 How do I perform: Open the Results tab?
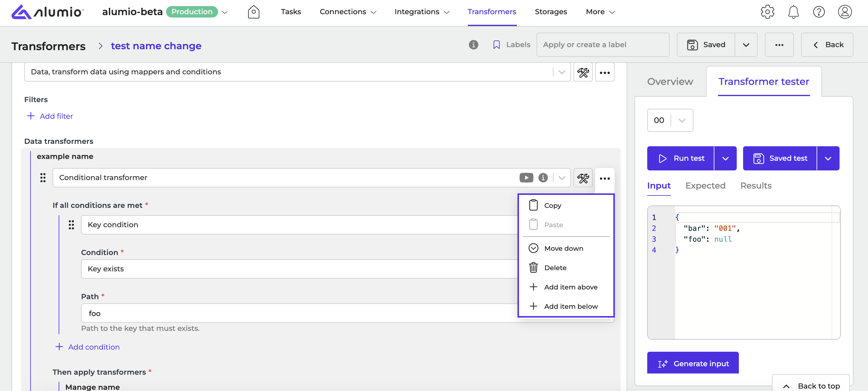point(756,186)
